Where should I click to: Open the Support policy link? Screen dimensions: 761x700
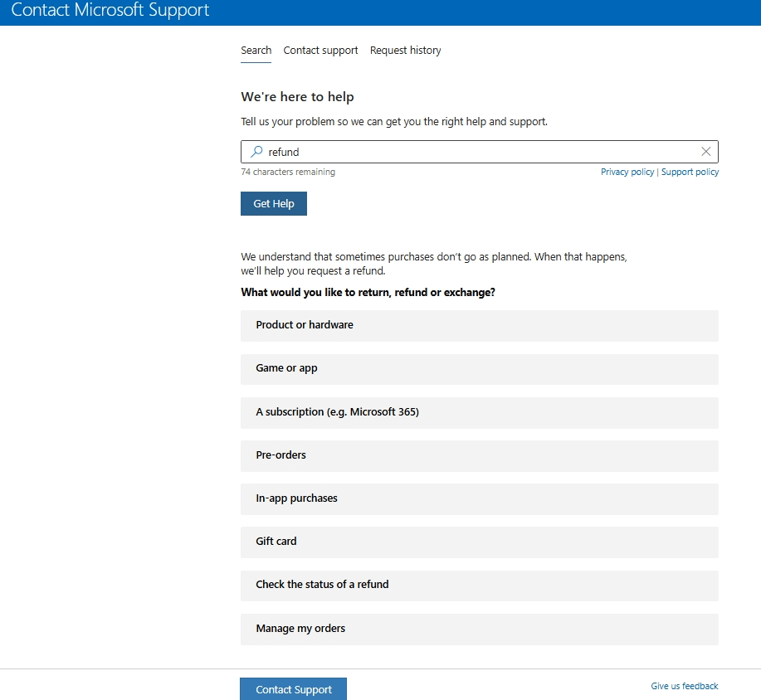(690, 172)
